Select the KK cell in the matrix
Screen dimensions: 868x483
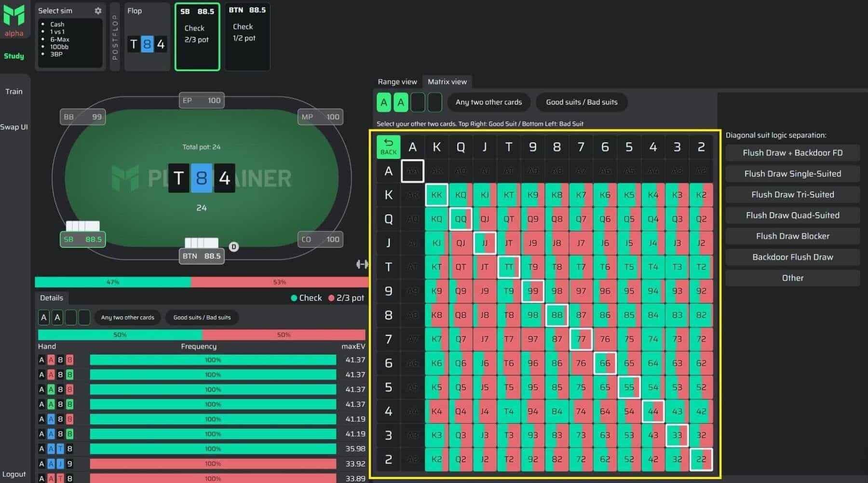pos(436,195)
